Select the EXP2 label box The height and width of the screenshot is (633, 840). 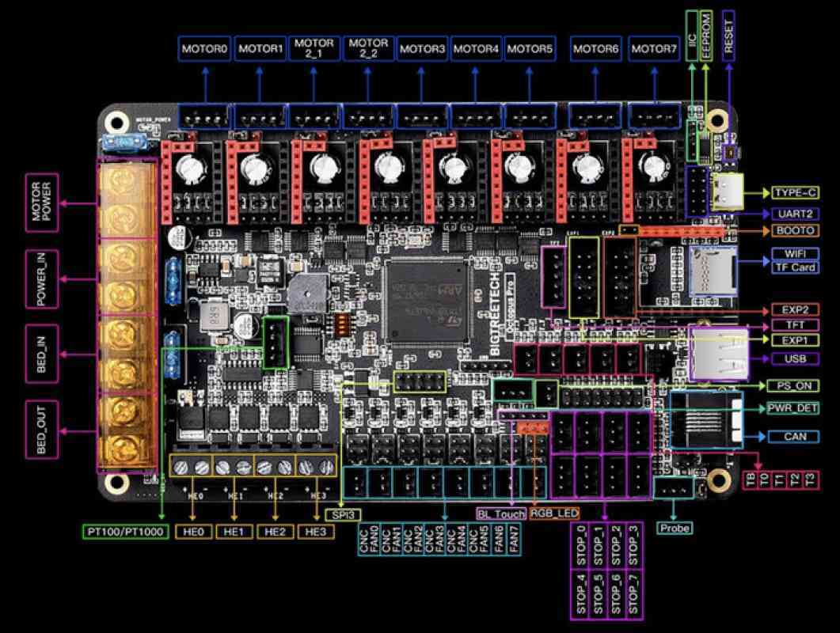coord(796,309)
